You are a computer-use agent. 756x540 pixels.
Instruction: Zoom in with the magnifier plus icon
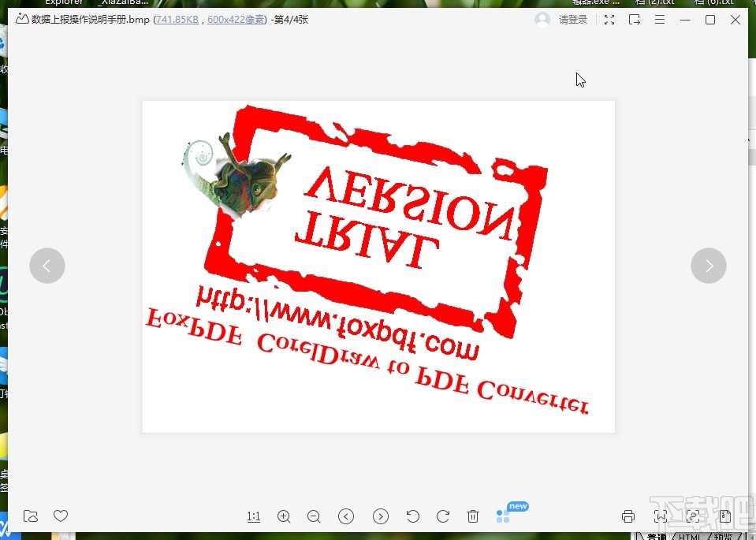284,516
